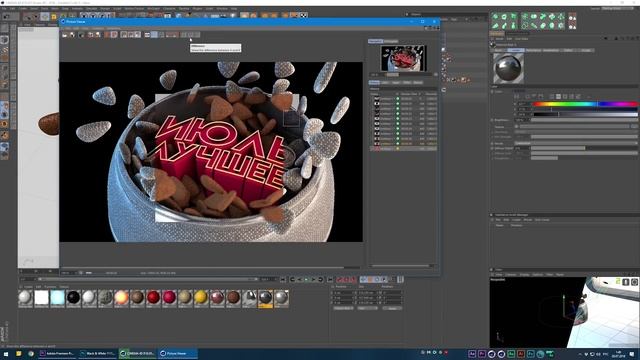640x360 pixels.
Task: Click Record Active Objects red key icon
Action: tap(340, 280)
